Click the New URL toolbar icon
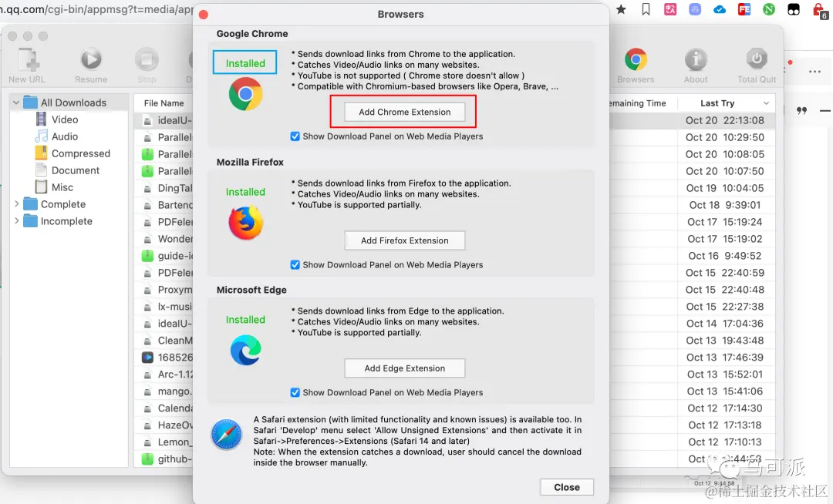Viewport: 833px width, 504px height. click(x=29, y=59)
